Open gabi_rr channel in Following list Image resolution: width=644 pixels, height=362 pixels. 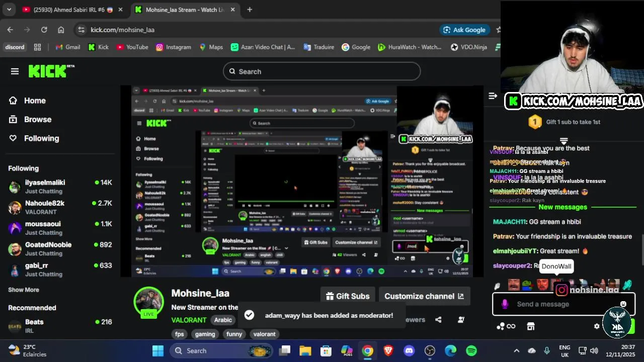[60, 269]
